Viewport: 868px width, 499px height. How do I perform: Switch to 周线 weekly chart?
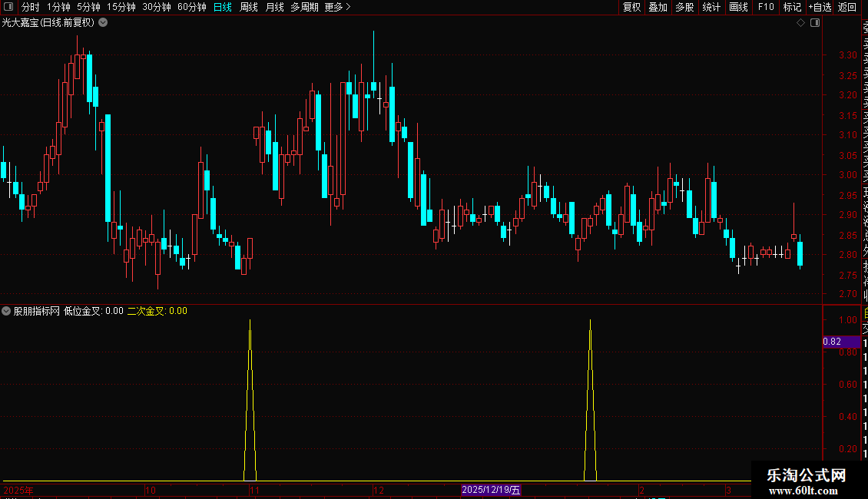249,7
